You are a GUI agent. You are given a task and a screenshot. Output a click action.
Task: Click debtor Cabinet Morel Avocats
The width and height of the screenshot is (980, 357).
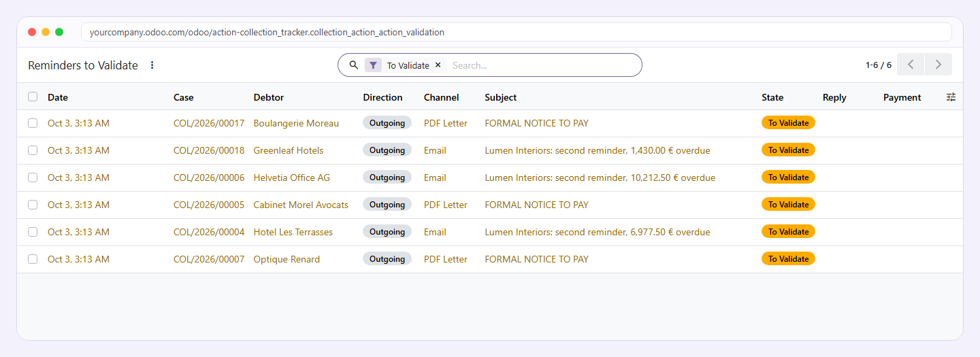coord(301,205)
